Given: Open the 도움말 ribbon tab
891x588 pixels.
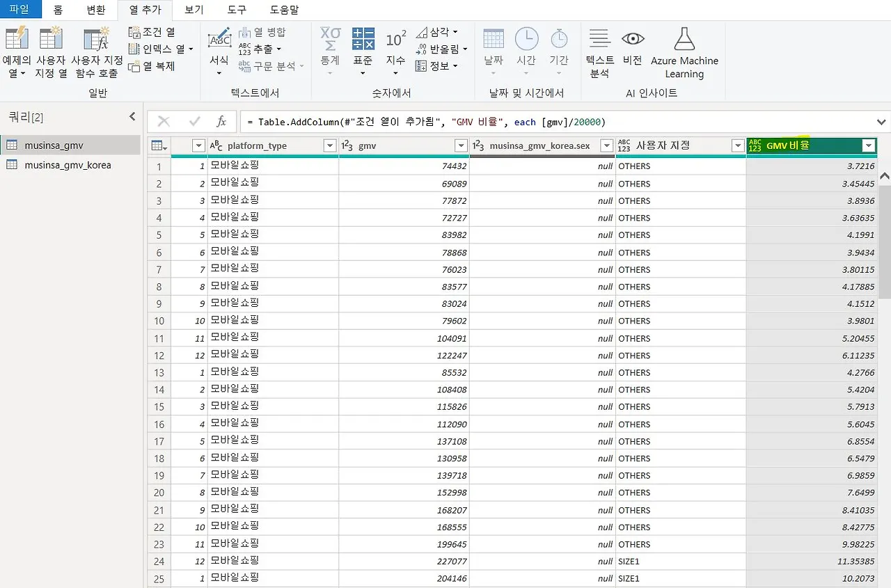Looking at the screenshot, I should point(284,10).
